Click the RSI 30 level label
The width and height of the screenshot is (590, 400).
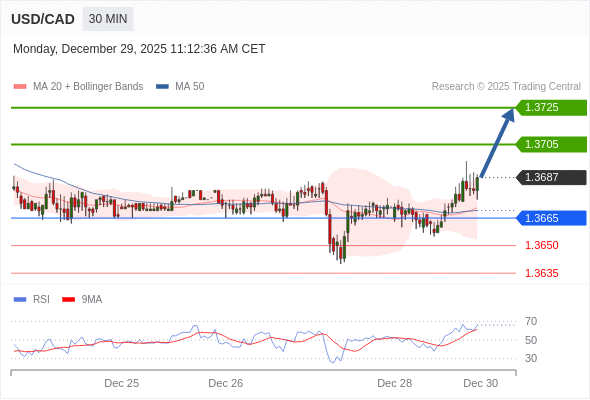point(531,358)
